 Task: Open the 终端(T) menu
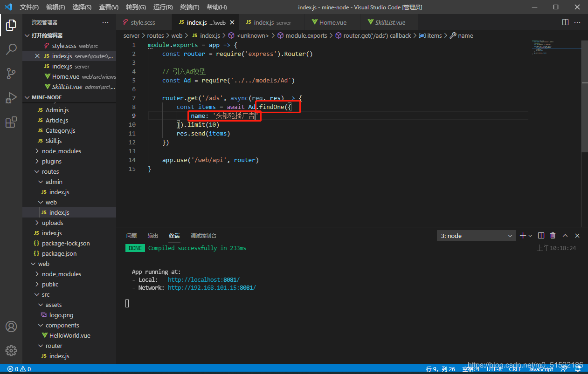(x=190, y=7)
